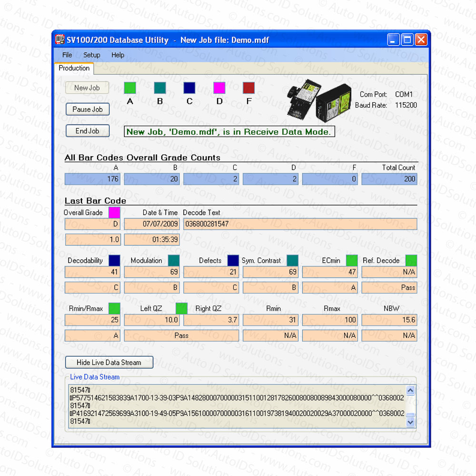476x476 pixels.
Task: Click the Right QZ value field 3.7
Action: (x=211, y=320)
